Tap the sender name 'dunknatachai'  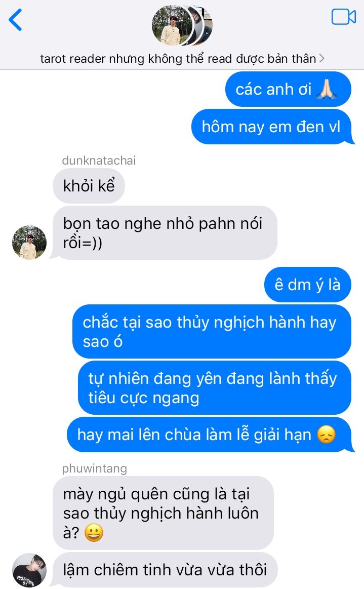(x=99, y=161)
